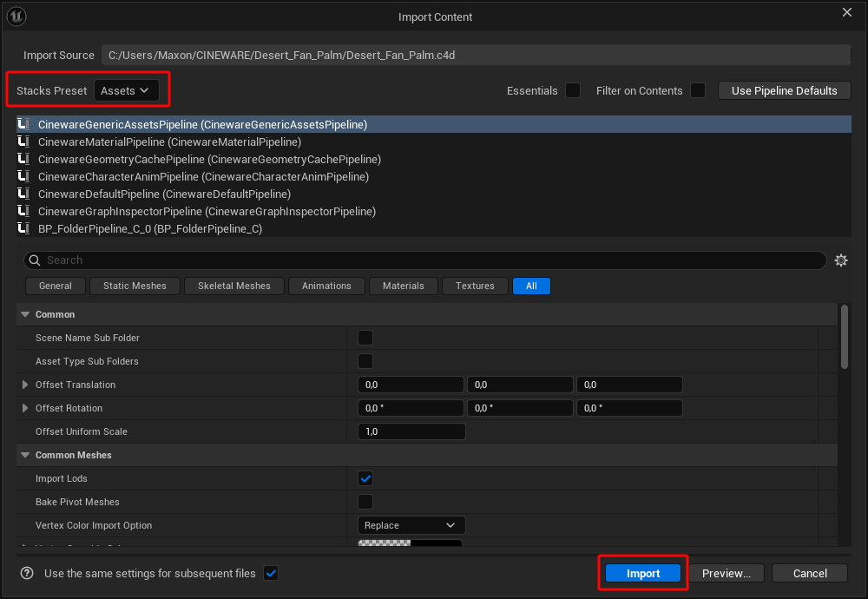Open Vertex Color Import Option dropdown
This screenshot has width=868, height=599.
point(411,525)
